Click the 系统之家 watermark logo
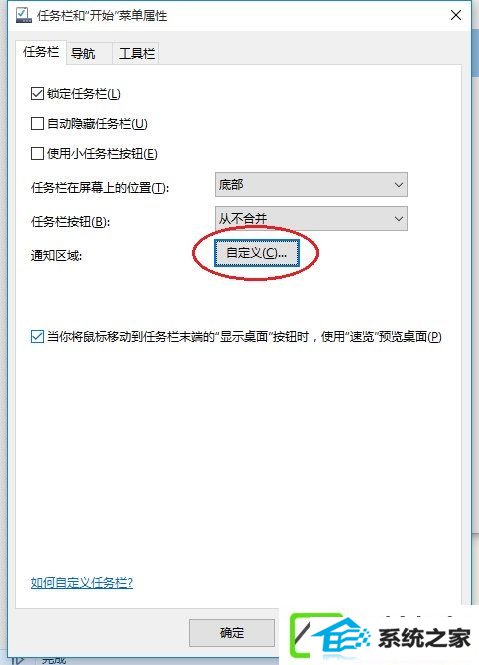Viewport: 479px width, 665px height. 380,636
